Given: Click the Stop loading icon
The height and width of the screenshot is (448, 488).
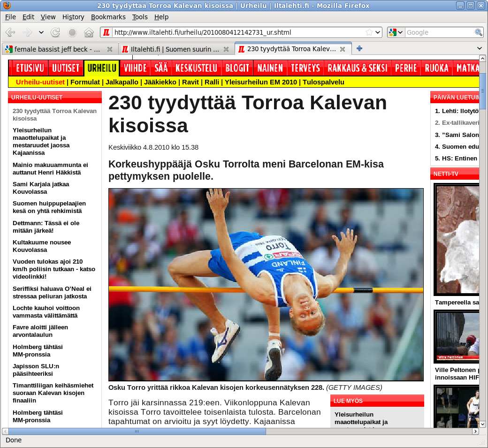Looking at the screenshot, I should 72,32.
